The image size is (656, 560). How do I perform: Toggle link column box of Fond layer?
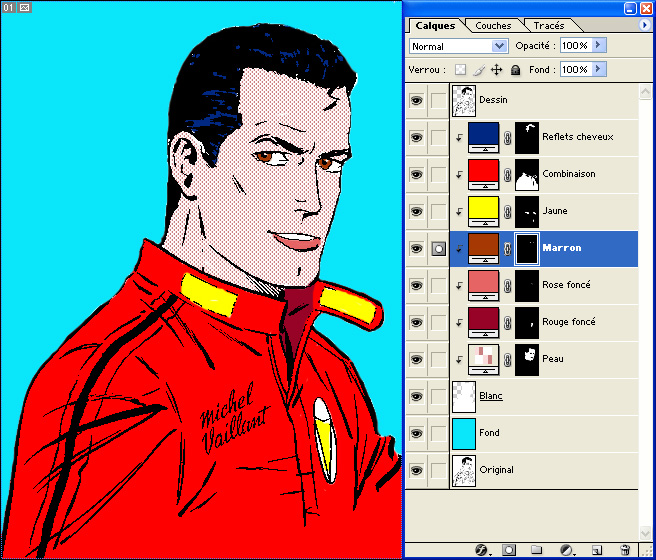coord(438,433)
